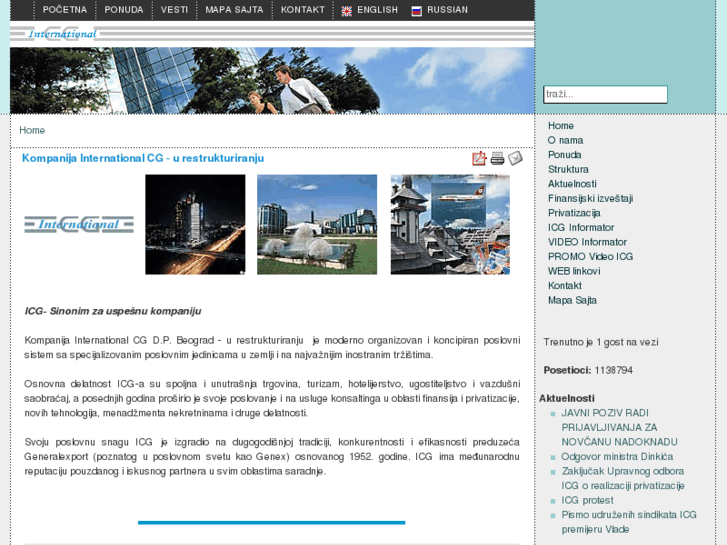The height and width of the screenshot is (545, 727).
Task: Select KONTAKT in the top menu
Action: click(303, 10)
